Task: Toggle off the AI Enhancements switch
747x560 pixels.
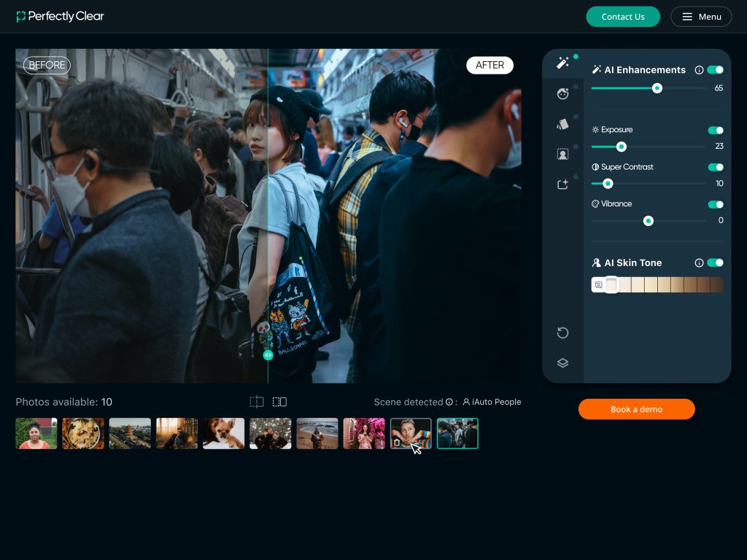Action: [715, 70]
